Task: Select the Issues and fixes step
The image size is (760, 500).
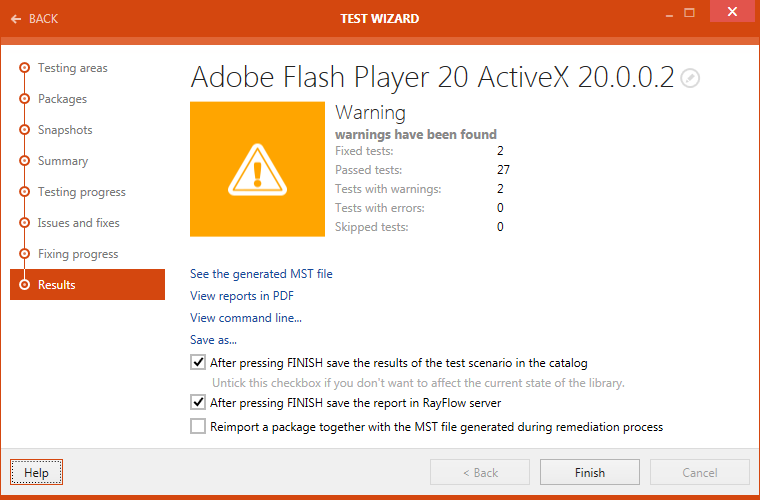Action: coord(79,223)
